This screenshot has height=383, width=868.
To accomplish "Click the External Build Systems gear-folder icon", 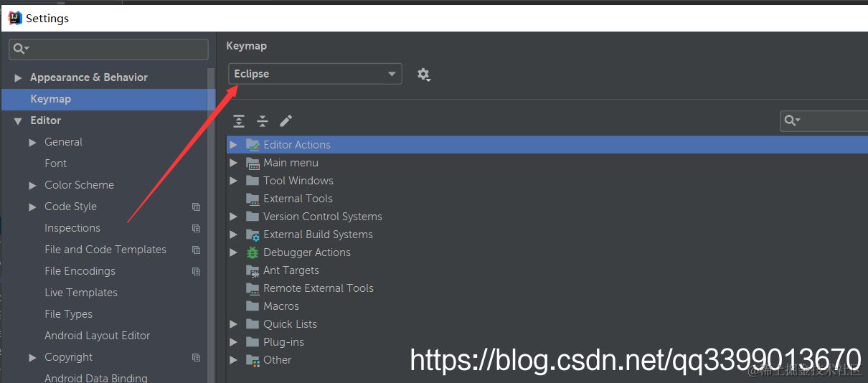I will pyautogui.click(x=253, y=234).
